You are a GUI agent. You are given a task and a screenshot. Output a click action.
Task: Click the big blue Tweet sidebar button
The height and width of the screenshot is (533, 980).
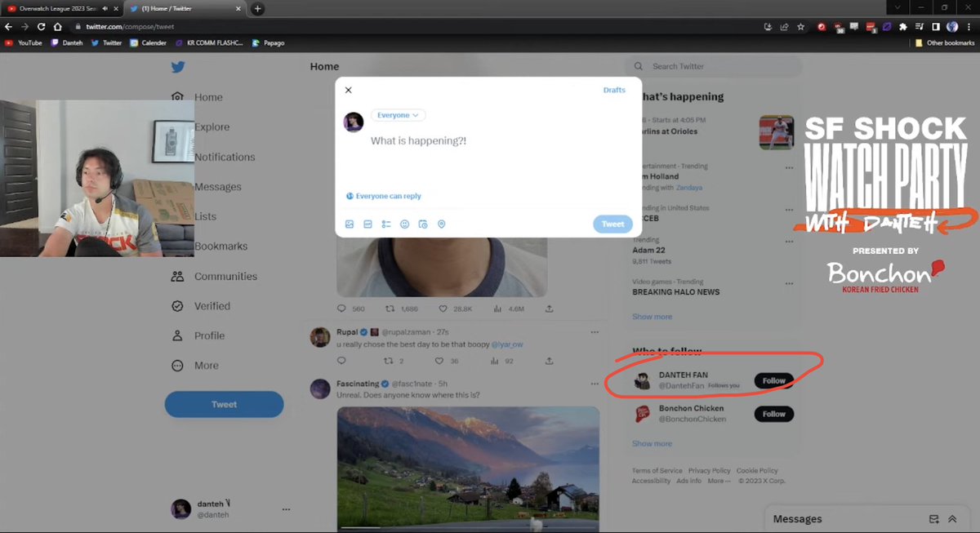tap(224, 404)
